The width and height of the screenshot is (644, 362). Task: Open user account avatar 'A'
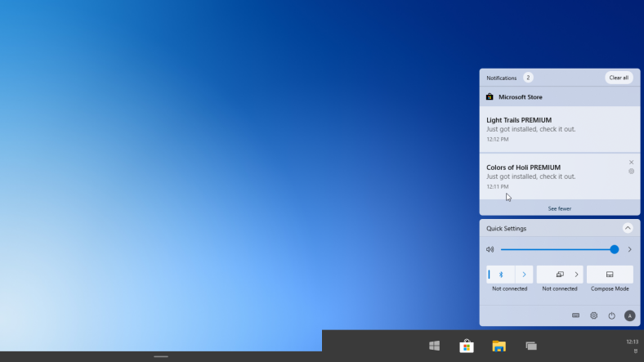point(629,315)
